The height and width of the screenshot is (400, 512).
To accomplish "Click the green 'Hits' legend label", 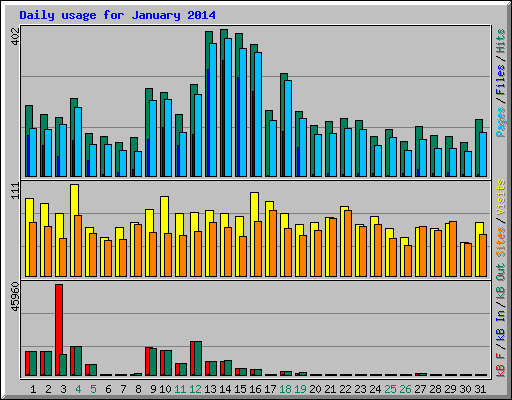I will (x=500, y=41).
